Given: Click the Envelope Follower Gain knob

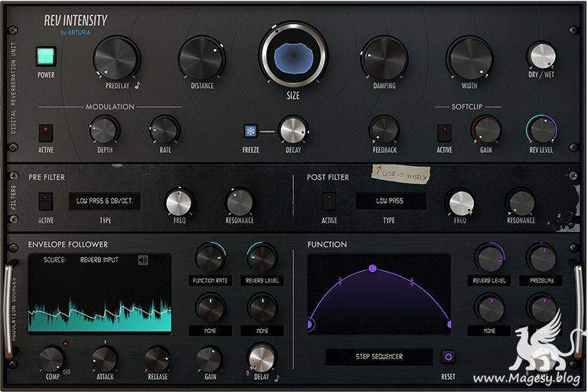Looking at the screenshot, I should click(210, 359).
